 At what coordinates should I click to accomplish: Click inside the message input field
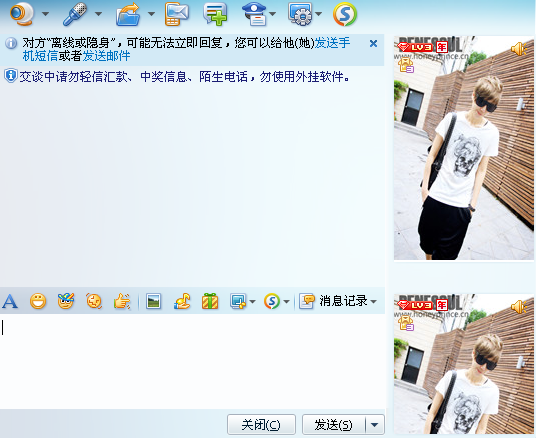coord(192,361)
